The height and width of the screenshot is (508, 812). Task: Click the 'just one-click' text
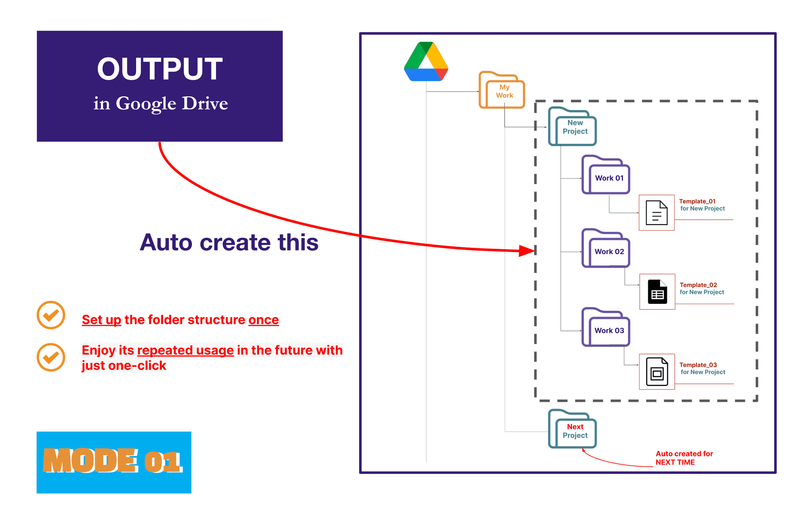(x=124, y=366)
